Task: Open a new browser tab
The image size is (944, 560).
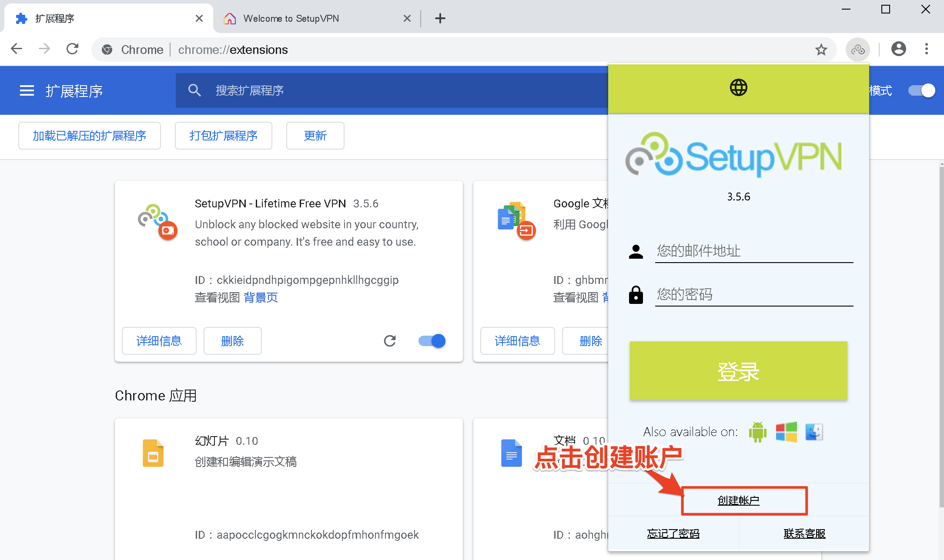Action: 440,18
